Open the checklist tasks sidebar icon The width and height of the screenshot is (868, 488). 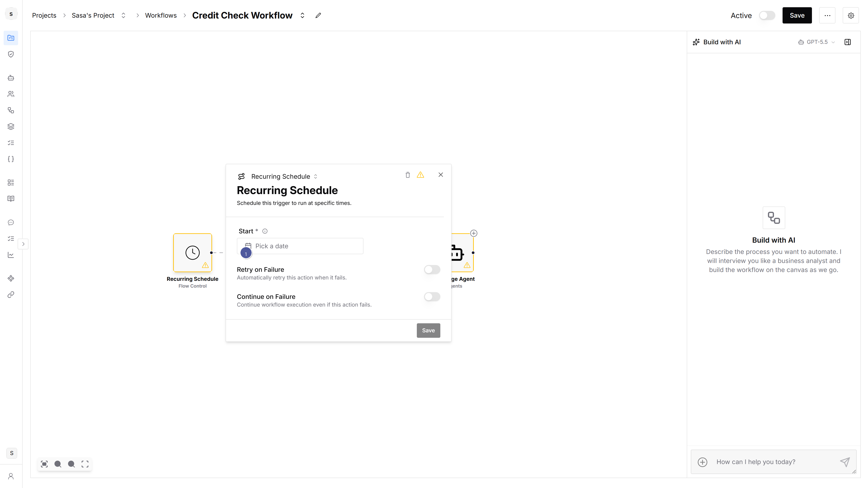pos(11,143)
